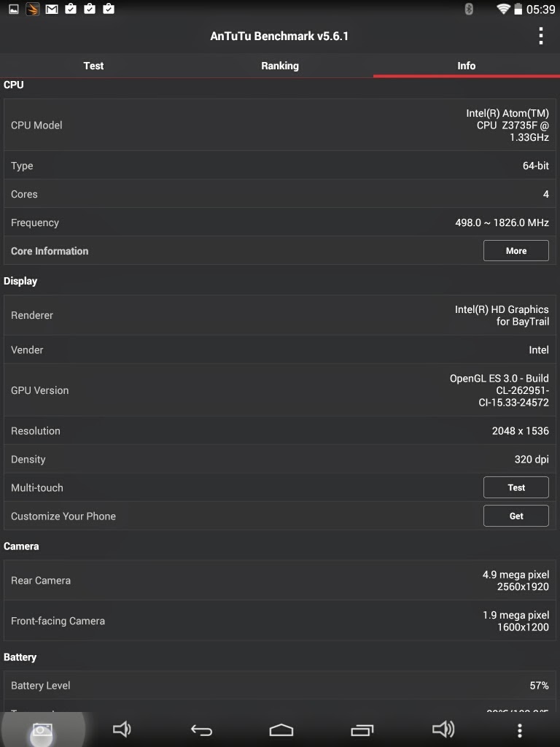
Task: Click More for Core Information
Action: point(516,251)
